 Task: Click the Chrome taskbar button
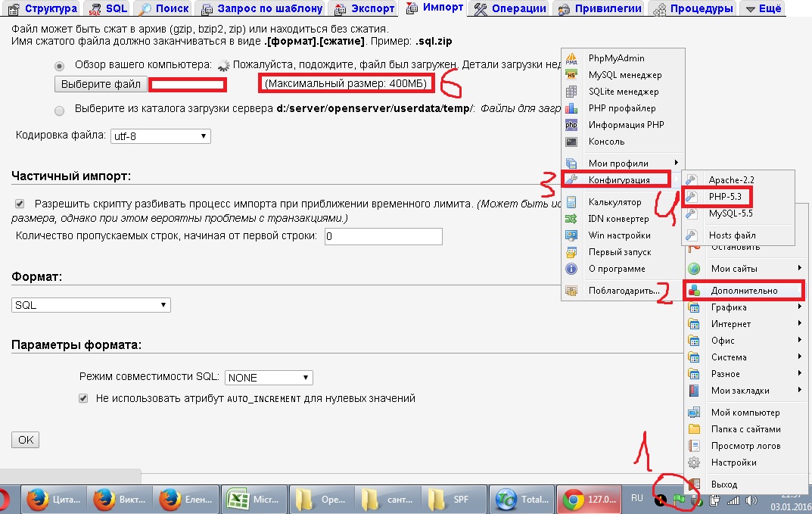(590, 500)
